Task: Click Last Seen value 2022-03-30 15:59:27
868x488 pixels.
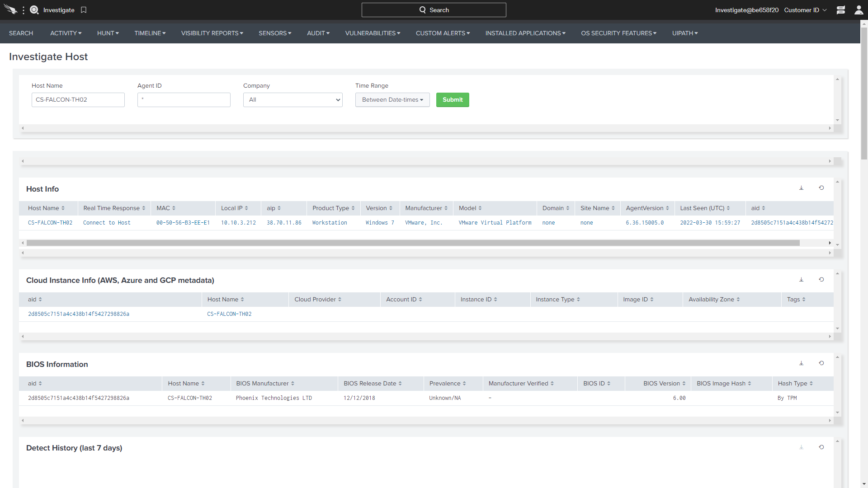Action: (710, 223)
